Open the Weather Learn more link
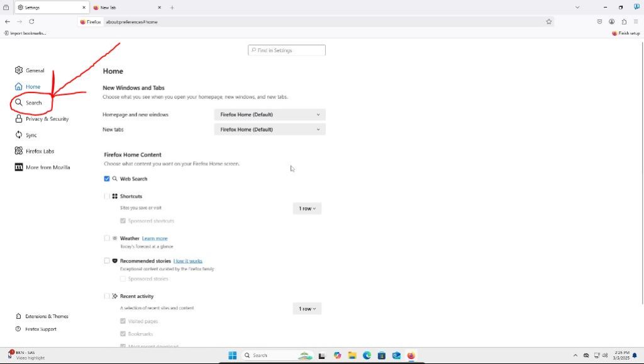Screen dimensions: 644x364 [155, 239]
